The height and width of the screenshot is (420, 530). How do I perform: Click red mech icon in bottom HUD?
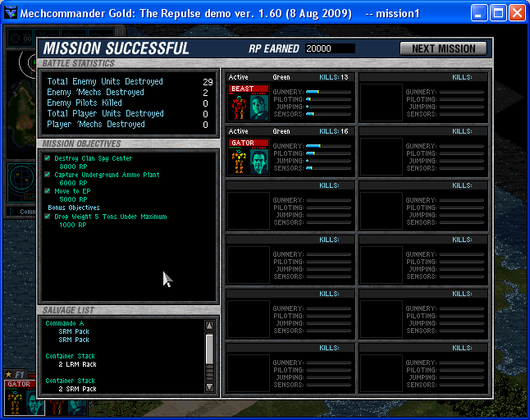pyautogui.click(x=57, y=407)
